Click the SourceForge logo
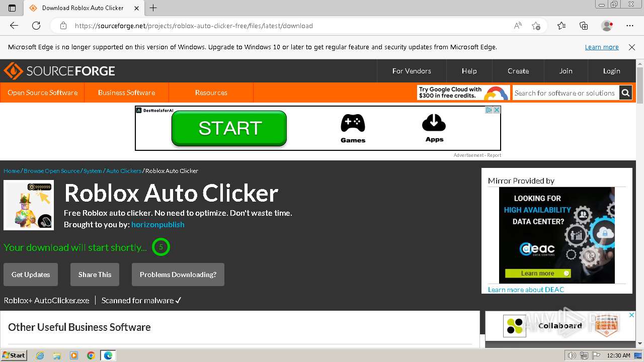This screenshot has height=362, width=644. (x=59, y=71)
